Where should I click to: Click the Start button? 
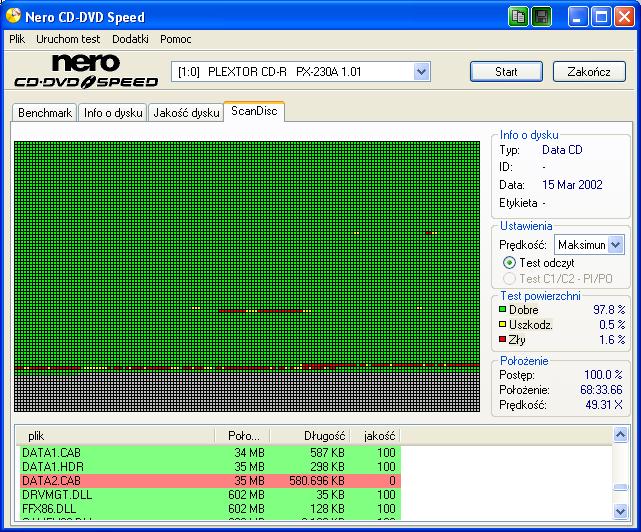pos(506,72)
